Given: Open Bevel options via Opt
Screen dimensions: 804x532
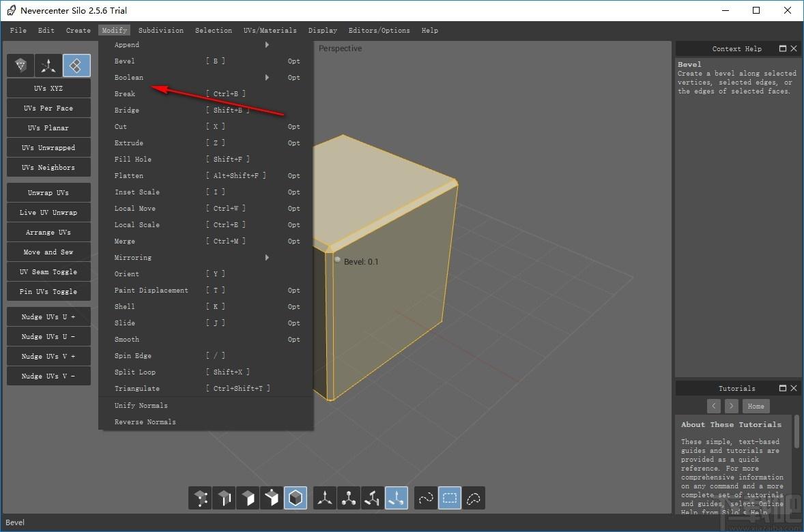Looking at the screenshot, I should [x=293, y=61].
